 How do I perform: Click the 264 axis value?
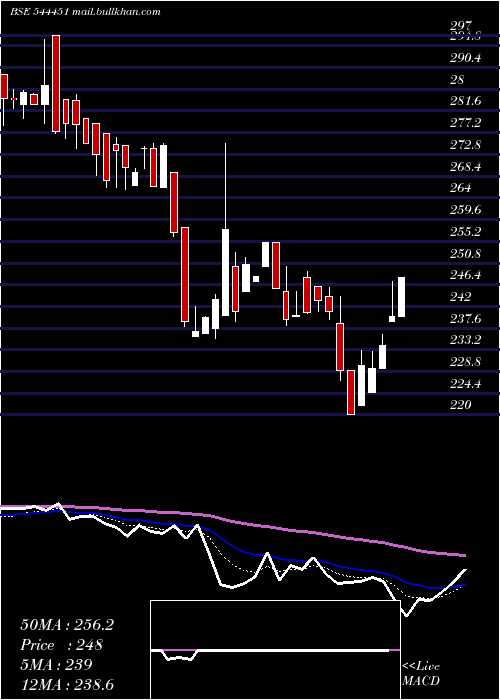(x=461, y=188)
